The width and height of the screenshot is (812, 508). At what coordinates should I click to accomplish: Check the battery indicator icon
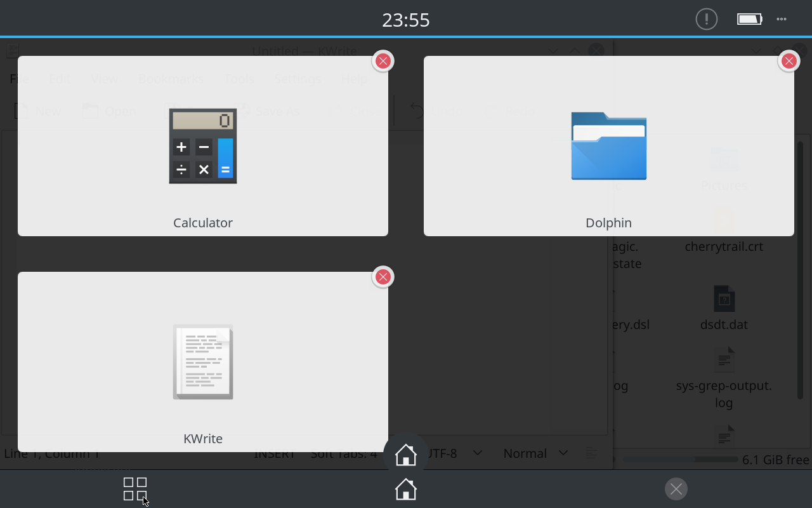[749, 19]
